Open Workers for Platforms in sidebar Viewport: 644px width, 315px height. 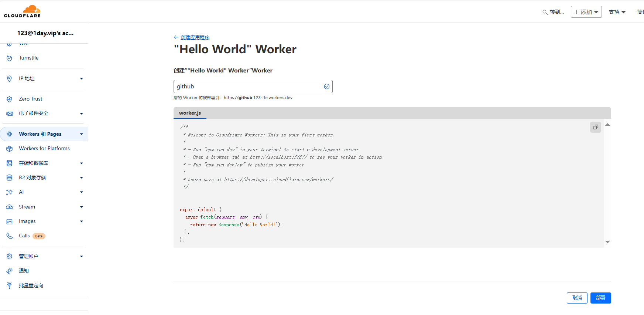pyautogui.click(x=44, y=149)
